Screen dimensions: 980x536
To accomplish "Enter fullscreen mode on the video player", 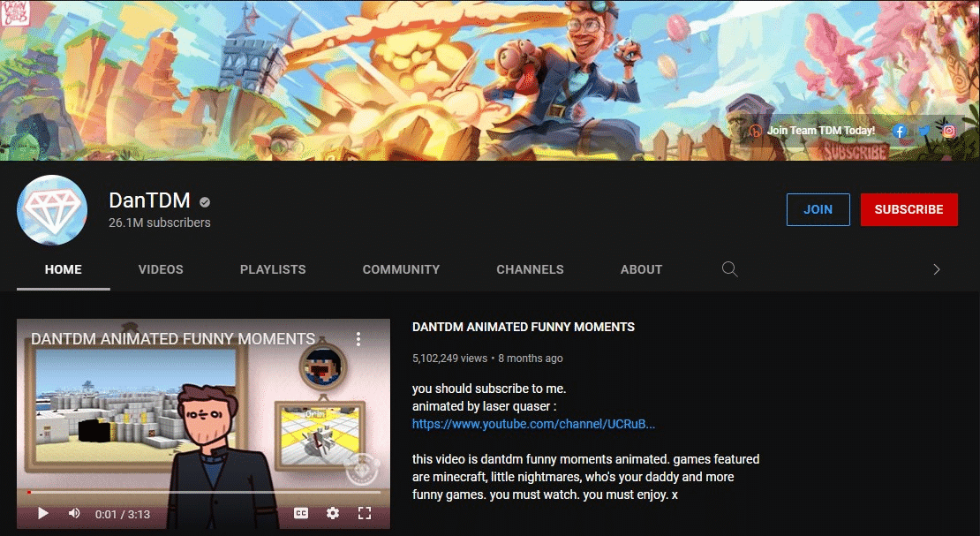I will click(x=365, y=514).
